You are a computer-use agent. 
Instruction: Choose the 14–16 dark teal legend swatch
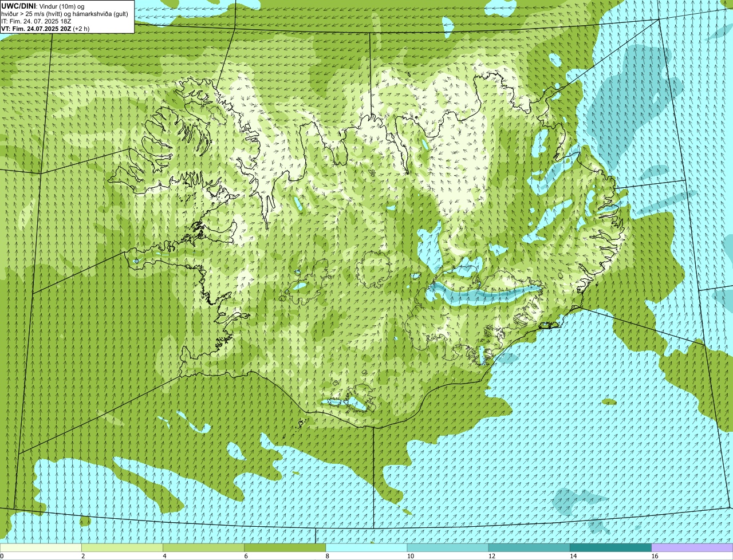tap(611, 547)
